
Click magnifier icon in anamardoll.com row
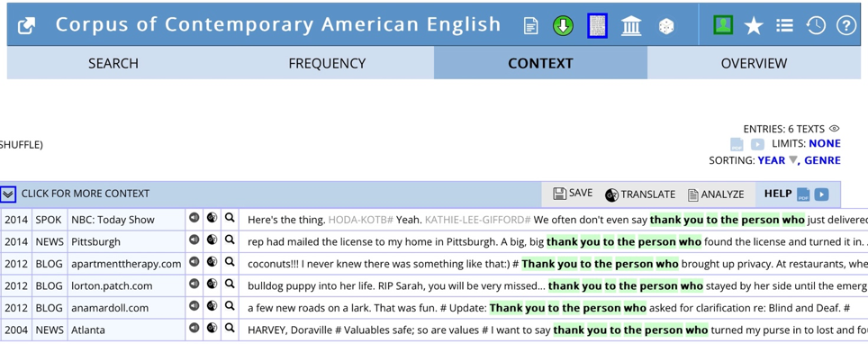pos(230,306)
